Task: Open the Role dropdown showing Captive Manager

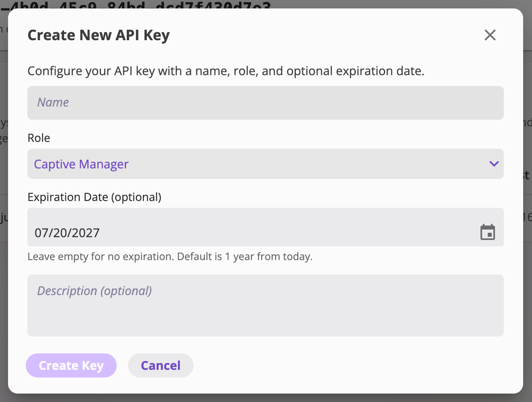Action: click(x=266, y=164)
